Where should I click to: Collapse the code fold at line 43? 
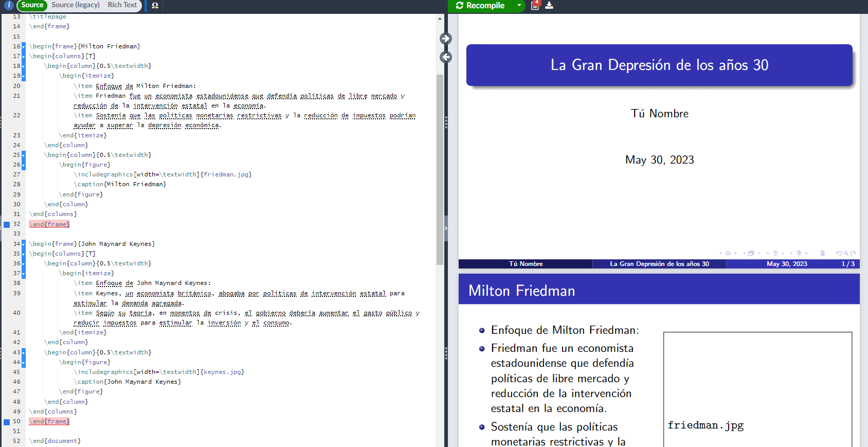[x=23, y=353]
